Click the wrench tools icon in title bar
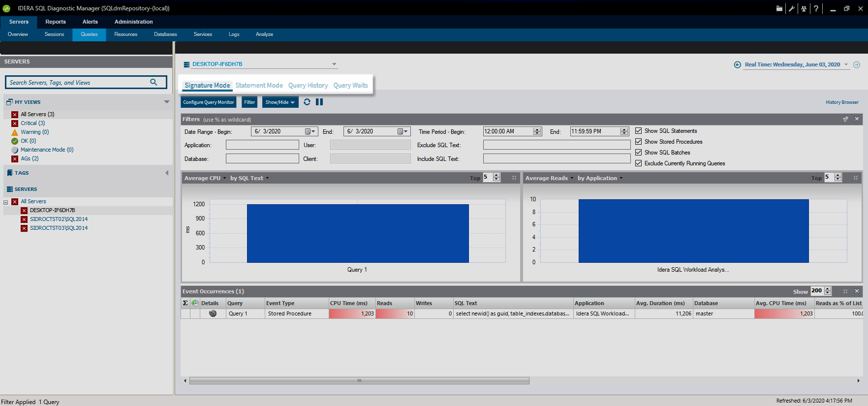The width and height of the screenshot is (868, 406). click(791, 8)
